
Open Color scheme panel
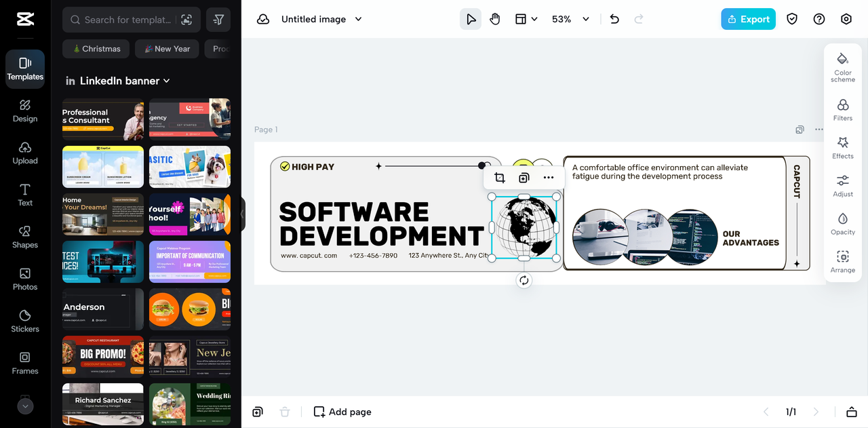click(x=843, y=67)
